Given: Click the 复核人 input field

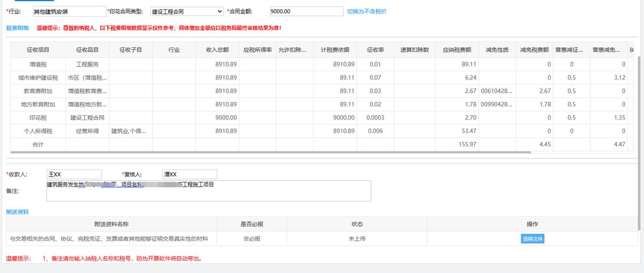Looking at the screenshot, I should pos(190,174).
